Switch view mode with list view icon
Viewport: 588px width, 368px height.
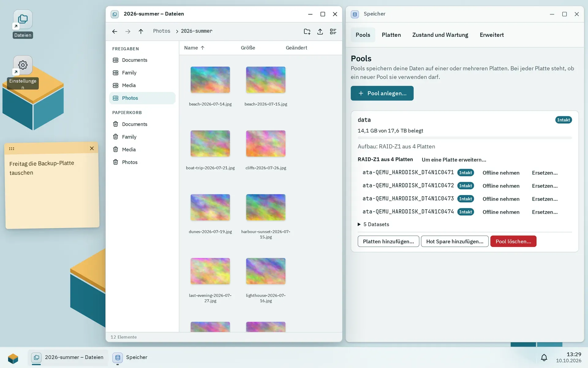pos(333,31)
